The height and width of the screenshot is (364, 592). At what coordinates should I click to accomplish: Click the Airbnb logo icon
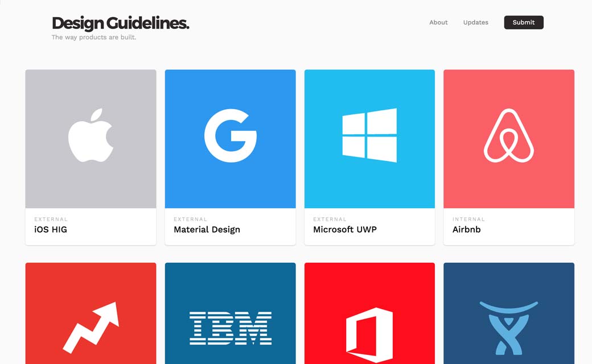point(509,136)
